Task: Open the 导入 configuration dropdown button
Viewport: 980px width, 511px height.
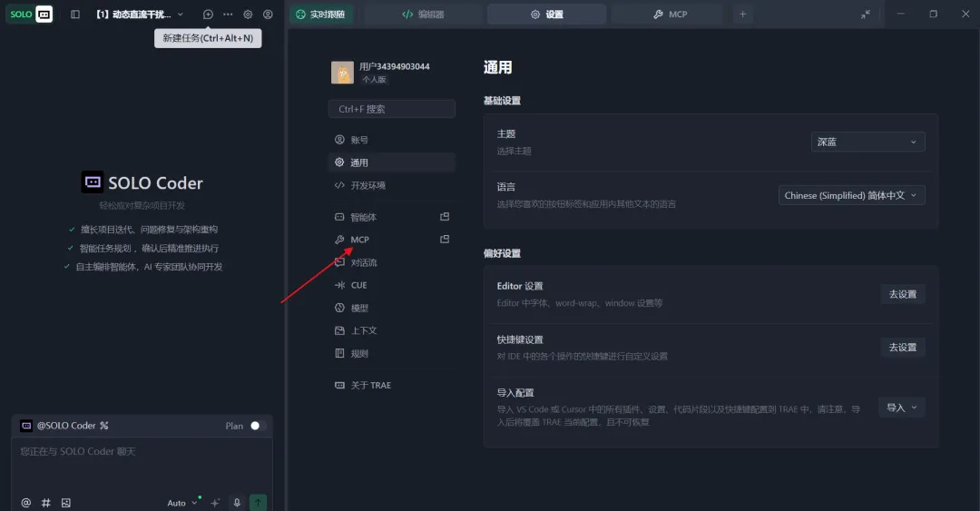Action: (902, 408)
